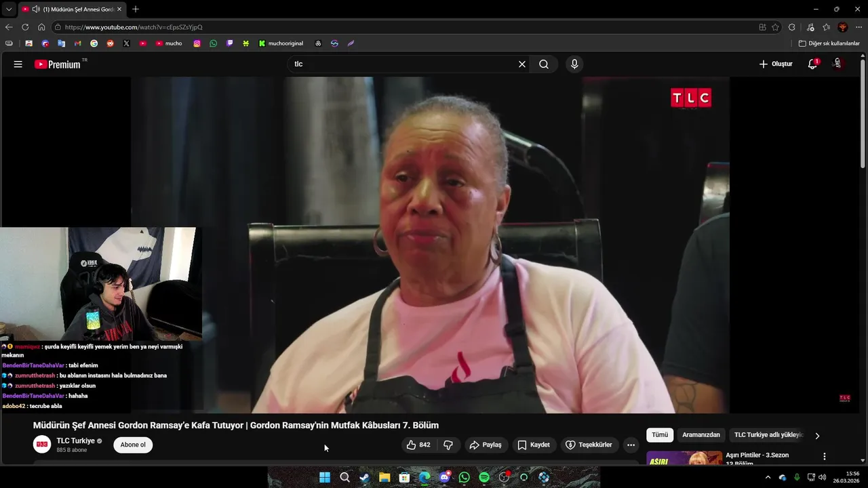Start voice search with the microphone icon

[x=574, y=64]
